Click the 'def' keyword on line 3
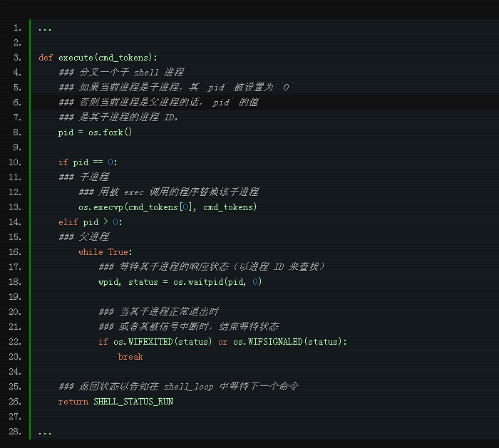This screenshot has width=499, height=448. (x=46, y=58)
